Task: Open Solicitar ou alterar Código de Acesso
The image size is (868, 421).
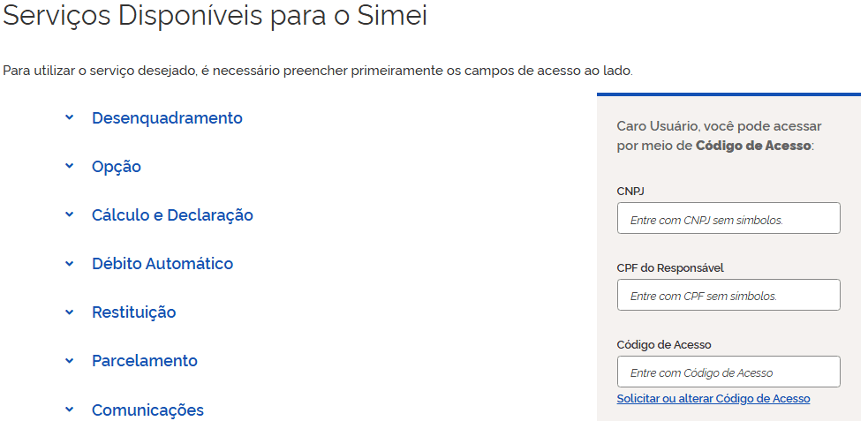Action: click(x=713, y=399)
